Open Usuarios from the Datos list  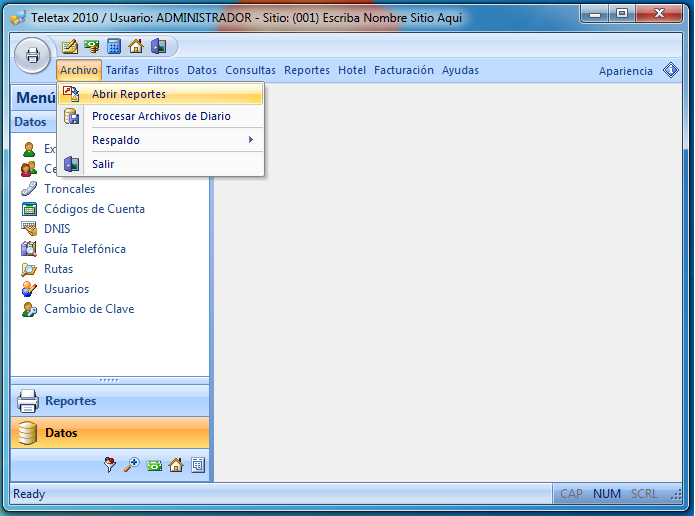pos(66,289)
